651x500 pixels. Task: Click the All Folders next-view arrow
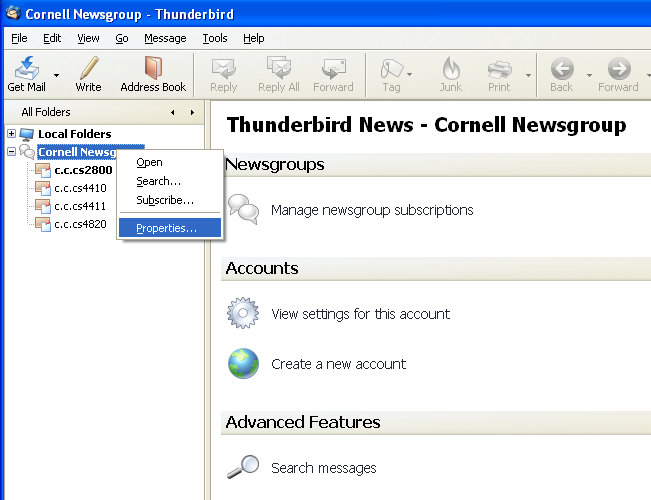[191, 112]
